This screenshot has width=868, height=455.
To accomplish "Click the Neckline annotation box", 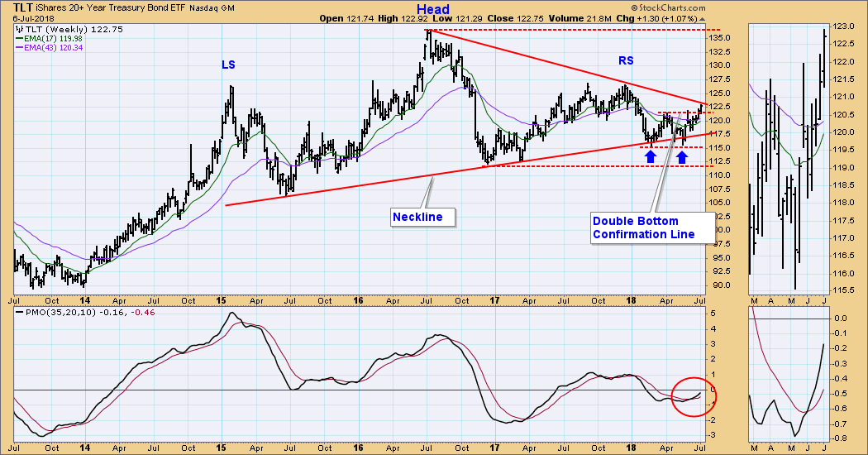I will click(x=423, y=218).
